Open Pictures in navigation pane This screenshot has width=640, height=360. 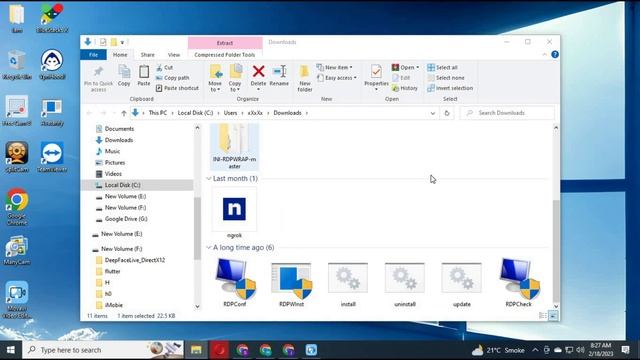[115, 162]
